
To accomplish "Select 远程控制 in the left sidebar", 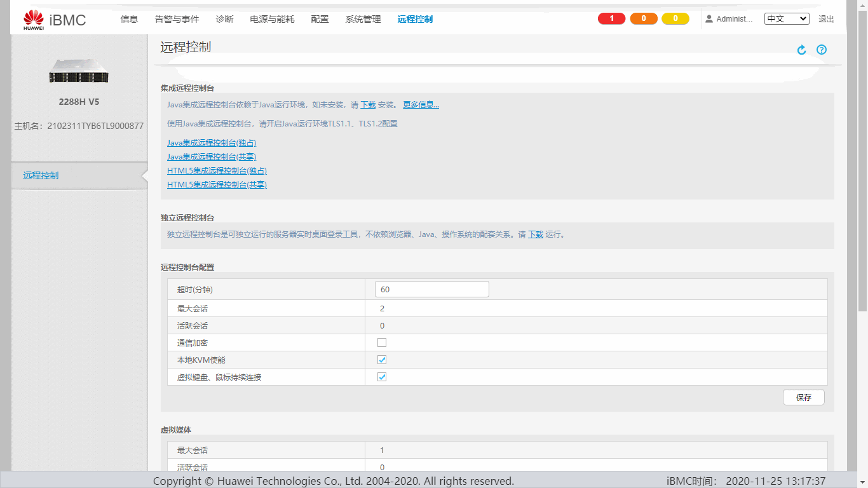I will [41, 175].
